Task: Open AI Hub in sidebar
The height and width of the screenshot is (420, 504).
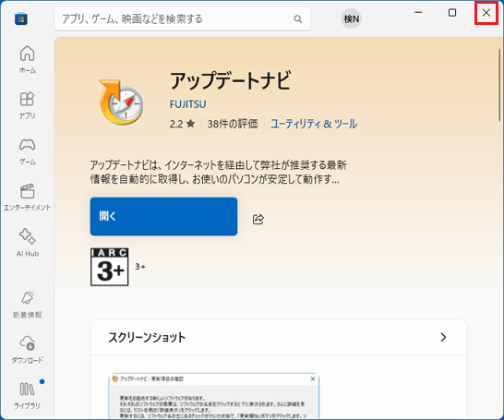Action: coord(28,243)
